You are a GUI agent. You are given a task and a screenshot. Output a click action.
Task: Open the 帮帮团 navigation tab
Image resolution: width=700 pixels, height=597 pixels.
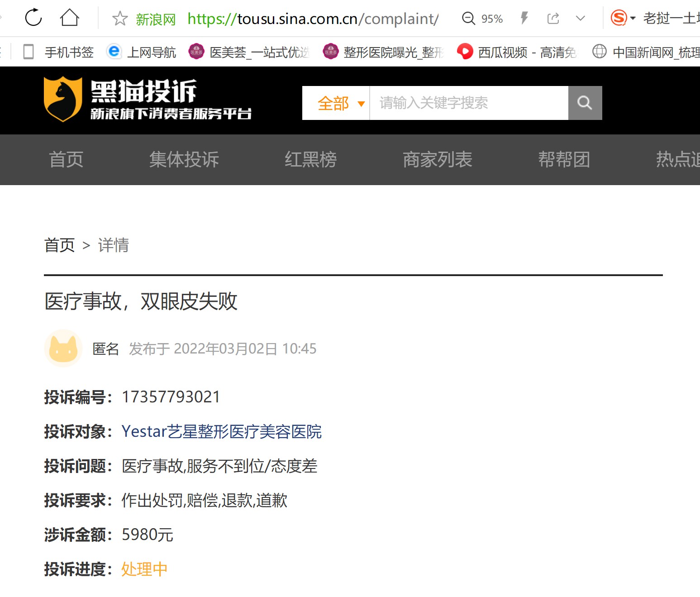[x=564, y=159]
